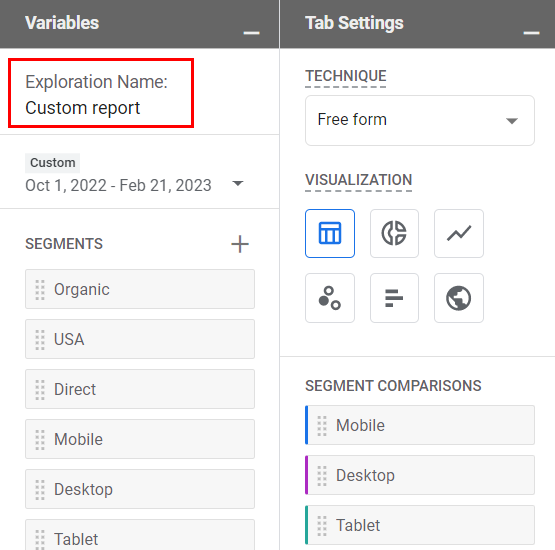Screen dimensions: 555x550
Task: Click the TECHNIQUE label
Action: pos(346,76)
